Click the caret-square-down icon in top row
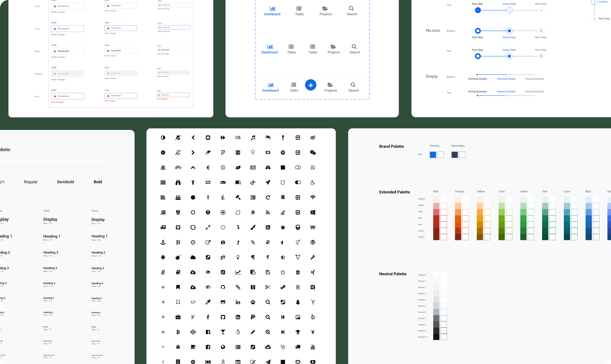 point(298,138)
